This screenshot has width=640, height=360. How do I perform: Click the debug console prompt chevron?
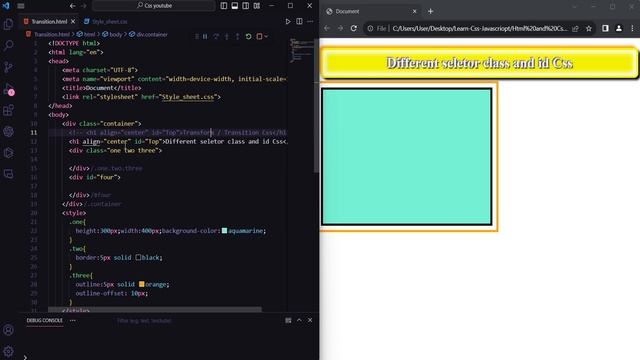tap(25, 357)
